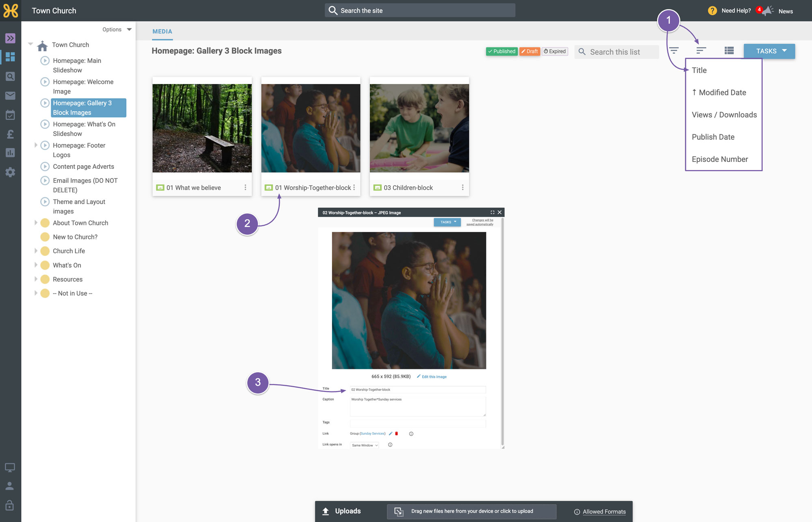Click Edit this image link
812x522 pixels.
pos(434,377)
